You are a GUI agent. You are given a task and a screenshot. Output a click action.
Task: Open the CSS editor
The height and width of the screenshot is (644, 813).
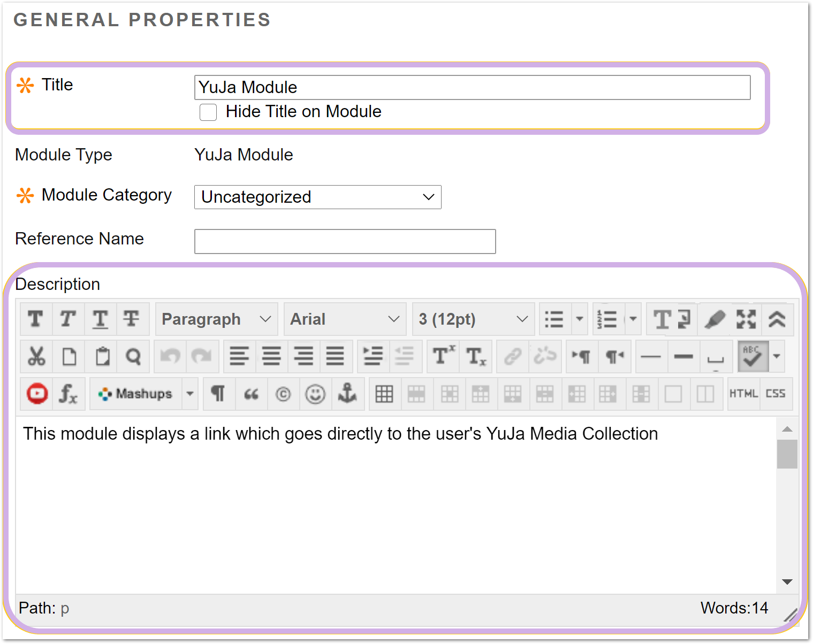(776, 394)
